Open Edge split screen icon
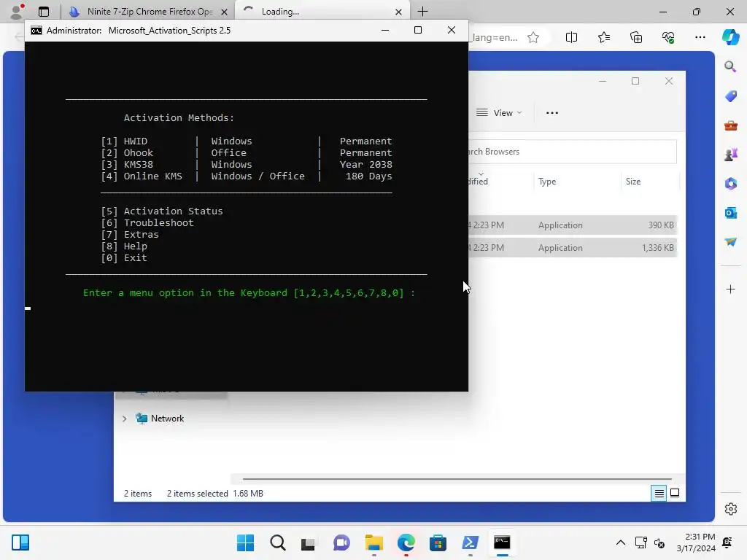The height and width of the screenshot is (560, 747). pos(571,38)
